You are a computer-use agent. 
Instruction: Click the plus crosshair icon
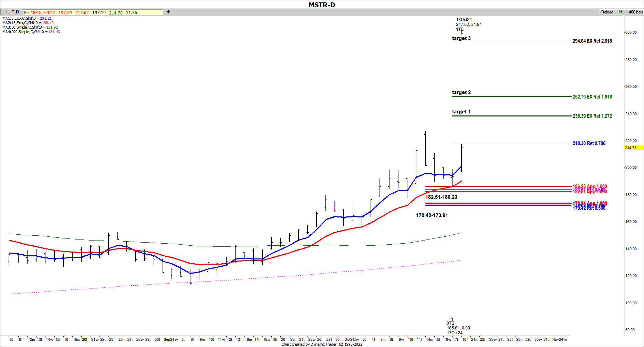coord(168,12)
